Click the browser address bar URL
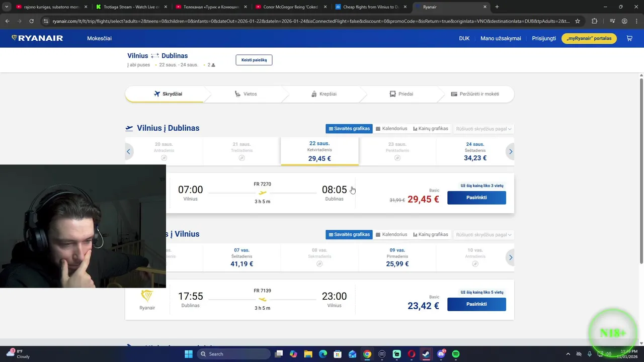 (311, 21)
